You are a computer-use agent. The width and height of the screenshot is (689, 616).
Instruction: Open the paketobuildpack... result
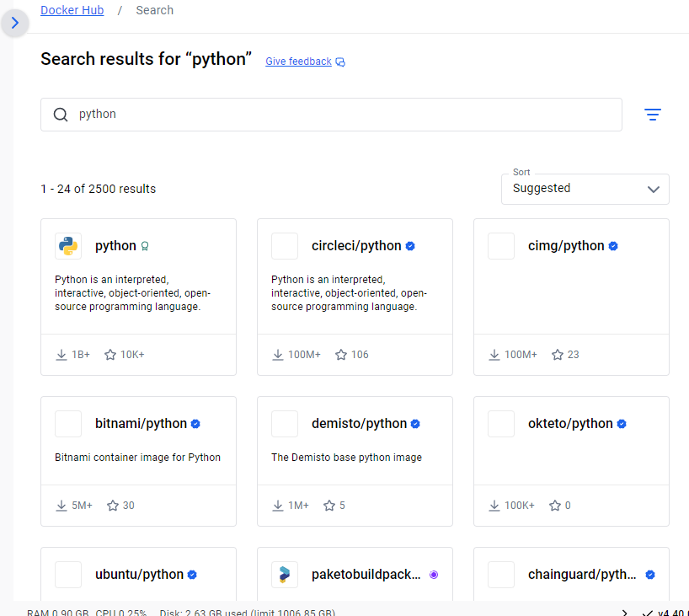tap(366, 574)
